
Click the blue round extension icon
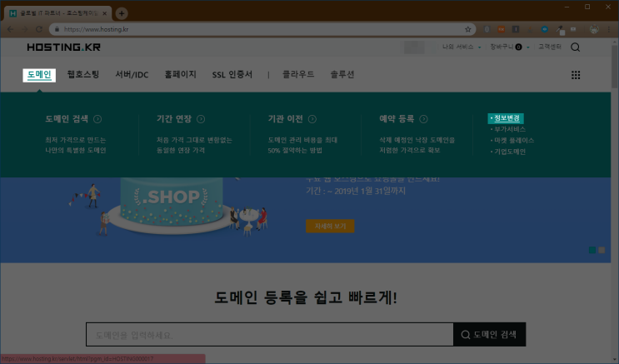tap(544, 29)
